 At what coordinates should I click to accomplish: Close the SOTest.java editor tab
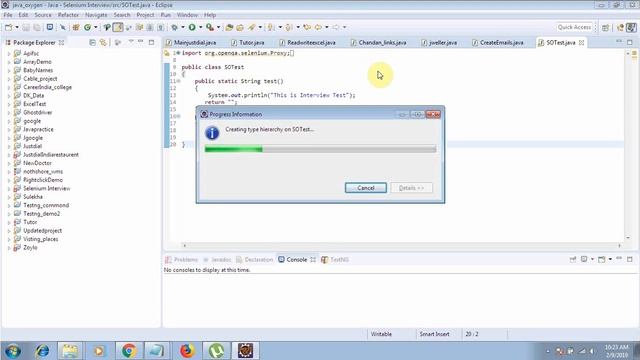(582, 42)
